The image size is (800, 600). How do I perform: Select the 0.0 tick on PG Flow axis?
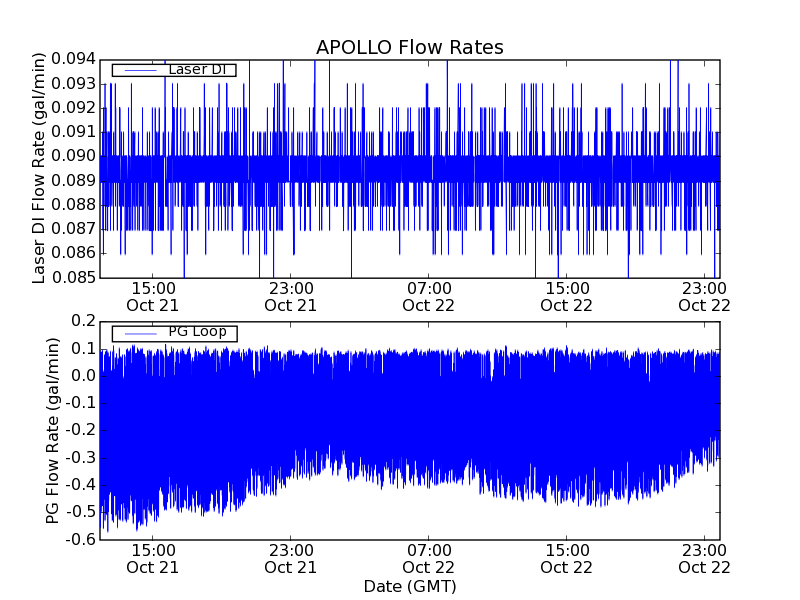[x=84, y=376]
